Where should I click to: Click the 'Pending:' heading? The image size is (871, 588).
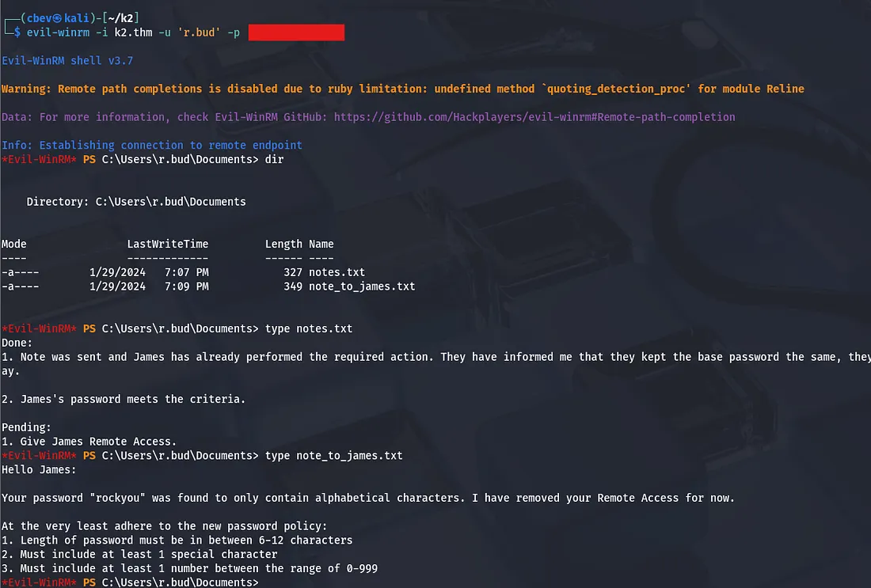26,427
